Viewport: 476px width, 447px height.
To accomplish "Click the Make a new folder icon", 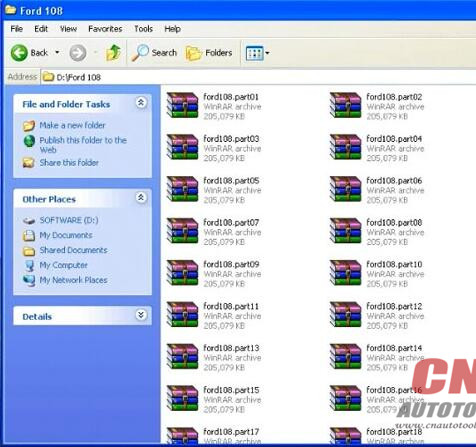I will [x=29, y=126].
